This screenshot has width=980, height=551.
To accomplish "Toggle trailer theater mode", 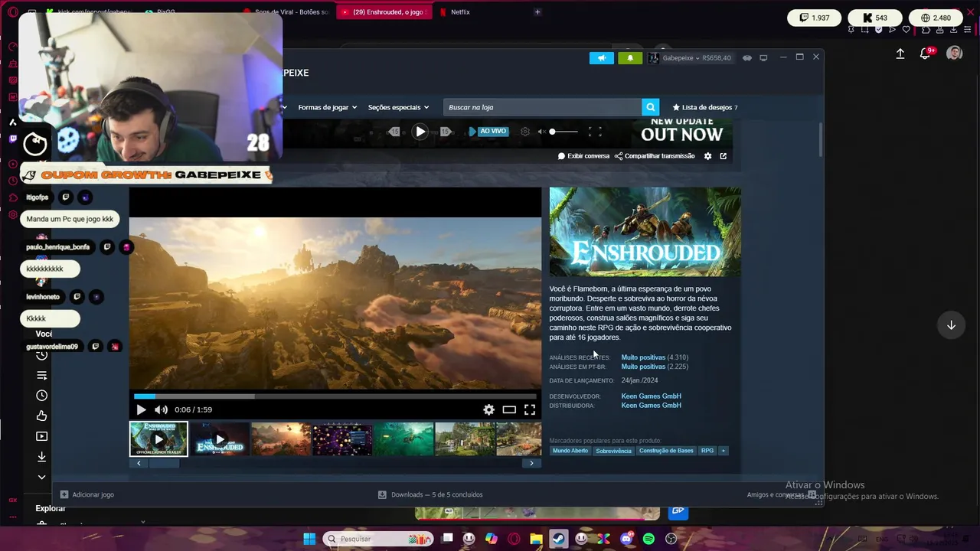I will click(509, 410).
